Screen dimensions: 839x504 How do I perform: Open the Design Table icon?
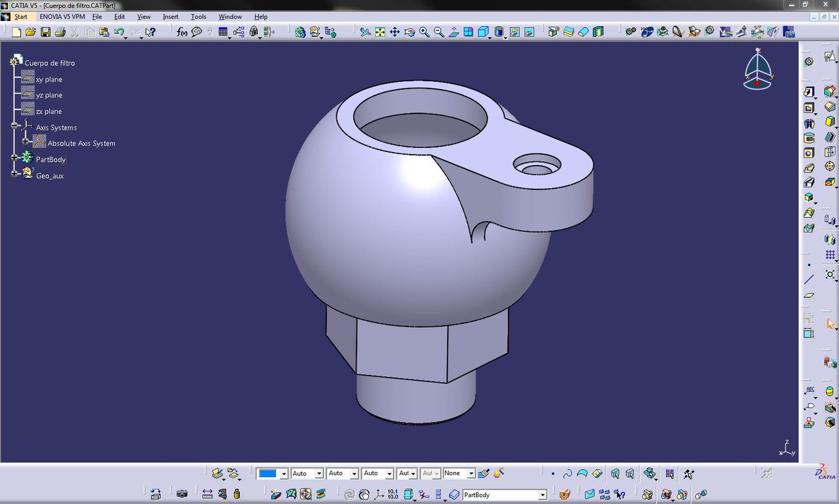[x=223, y=31]
